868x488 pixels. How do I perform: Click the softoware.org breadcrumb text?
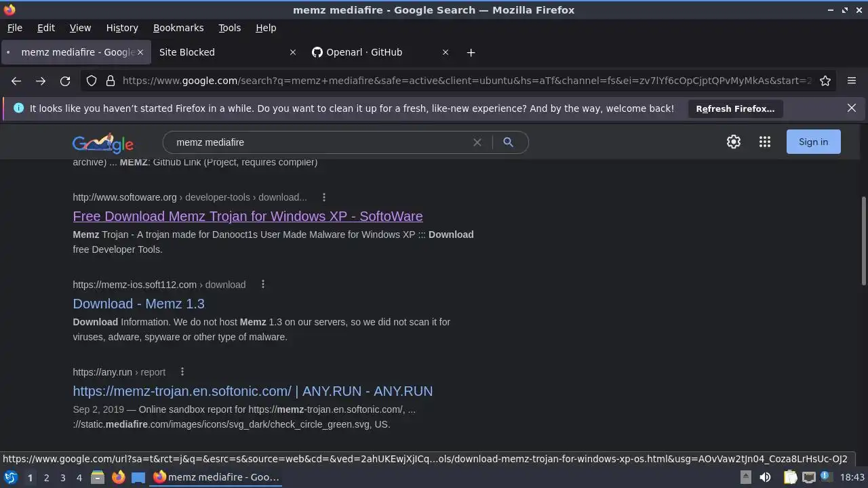pyautogui.click(x=190, y=197)
